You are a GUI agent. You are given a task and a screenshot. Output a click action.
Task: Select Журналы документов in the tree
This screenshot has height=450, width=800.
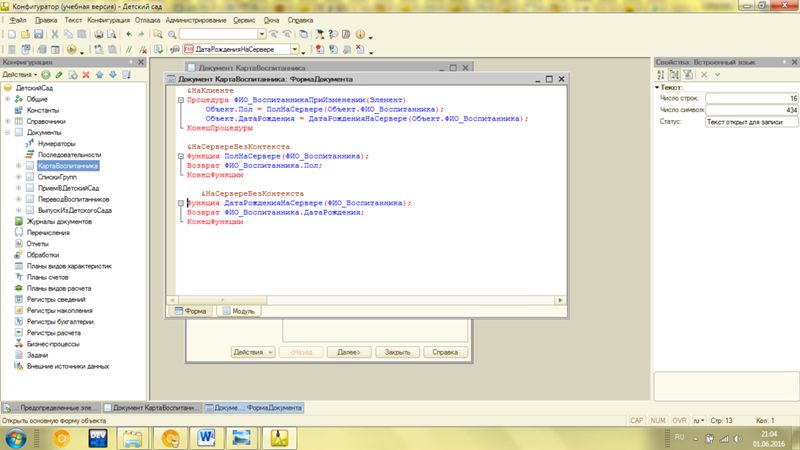59,221
